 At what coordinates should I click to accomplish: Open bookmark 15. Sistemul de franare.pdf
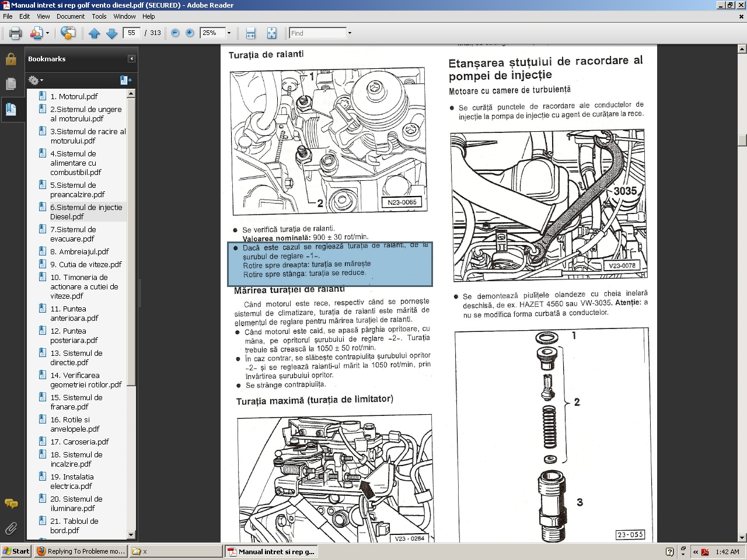pyautogui.click(x=76, y=402)
